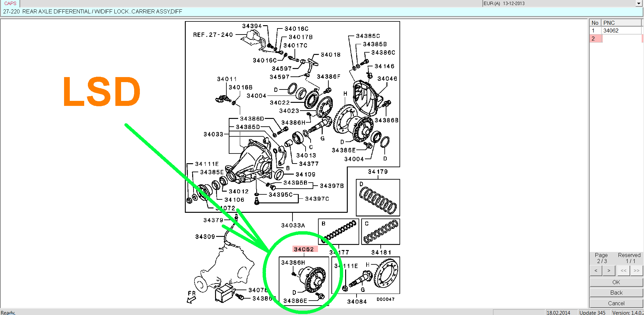Select PNC 34062 in table row 1
The image size is (644, 315).
621,30
